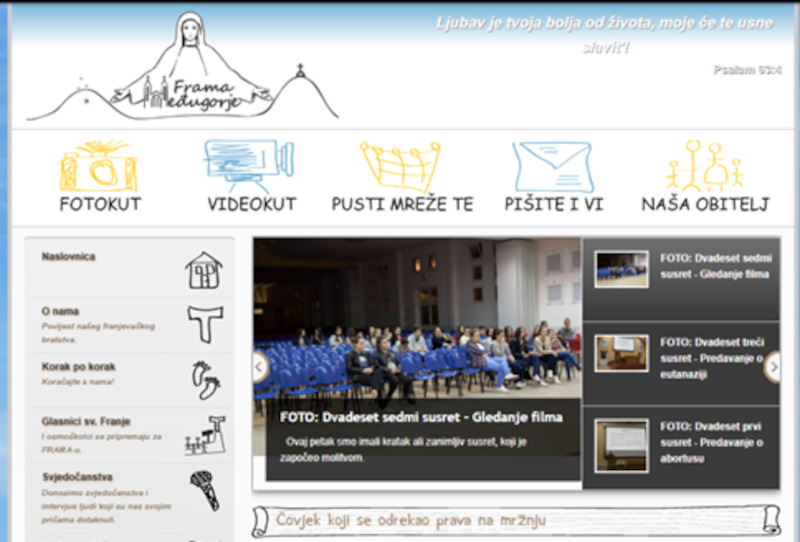This screenshot has height=542, width=800.
Task: Select the Naslovnica menu item
Action: (x=69, y=257)
